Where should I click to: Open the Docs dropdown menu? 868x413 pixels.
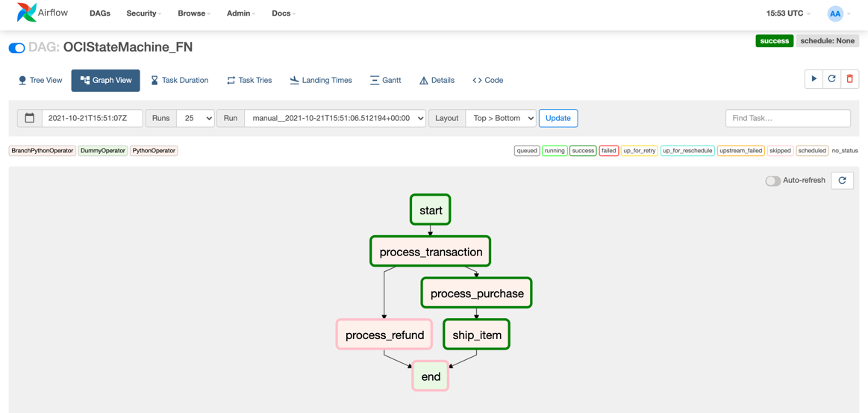pos(284,13)
